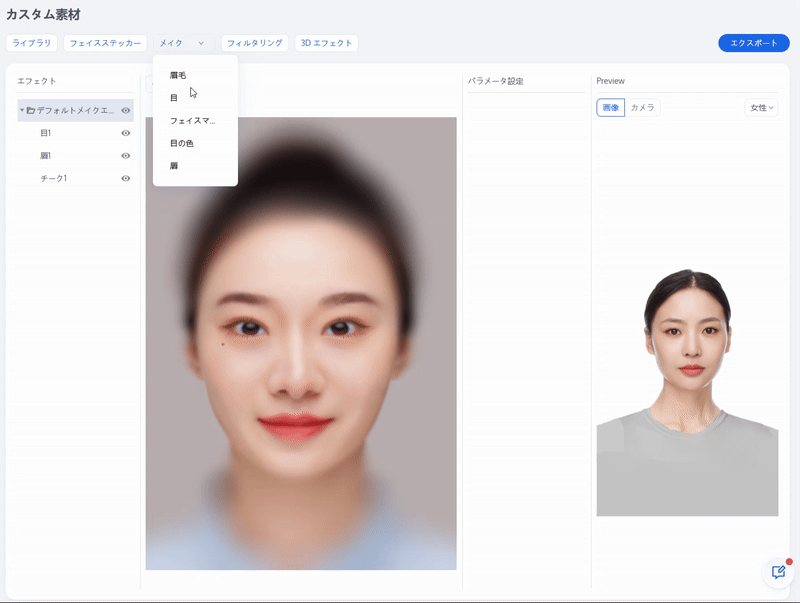The width and height of the screenshot is (800, 603).
Task: Collapse the デフォルトメイク group tree arrow
Action: 22,110
